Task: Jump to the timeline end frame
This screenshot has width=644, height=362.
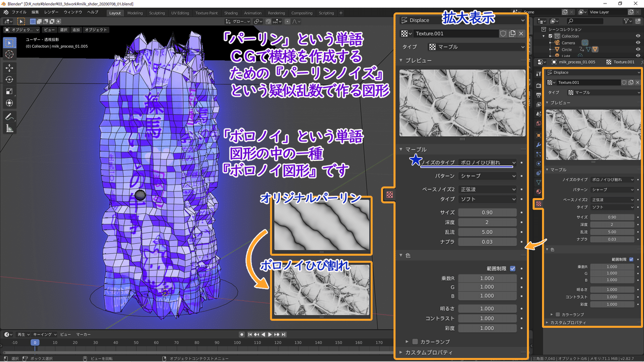Action: pos(283,334)
